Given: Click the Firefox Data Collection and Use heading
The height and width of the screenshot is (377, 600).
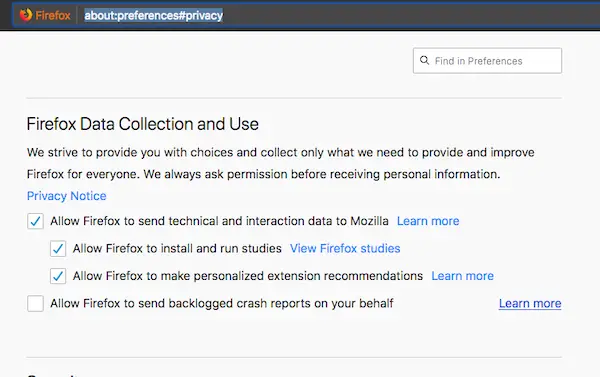Looking at the screenshot, I should [x=143, y=124].
